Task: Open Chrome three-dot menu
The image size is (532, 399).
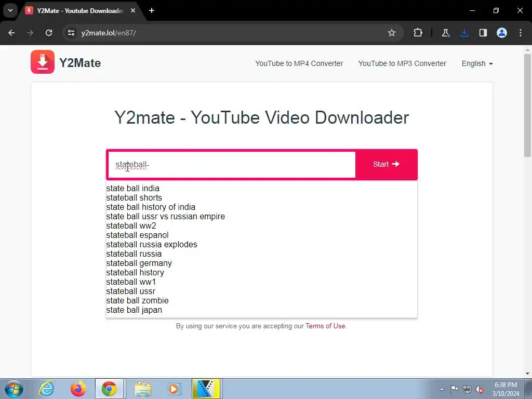Action: click(521, 33)
